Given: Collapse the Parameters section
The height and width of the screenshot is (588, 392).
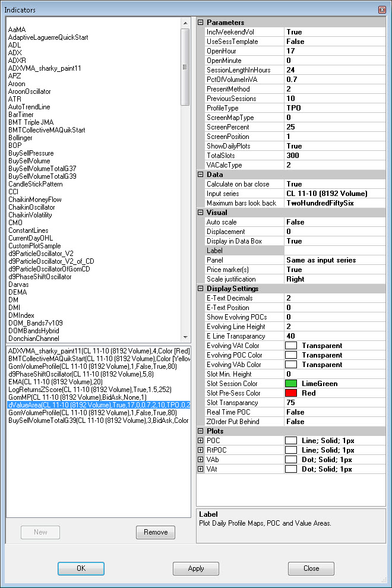Looking at the screenshot, I should pyautogui.click(x=201, y=23).
